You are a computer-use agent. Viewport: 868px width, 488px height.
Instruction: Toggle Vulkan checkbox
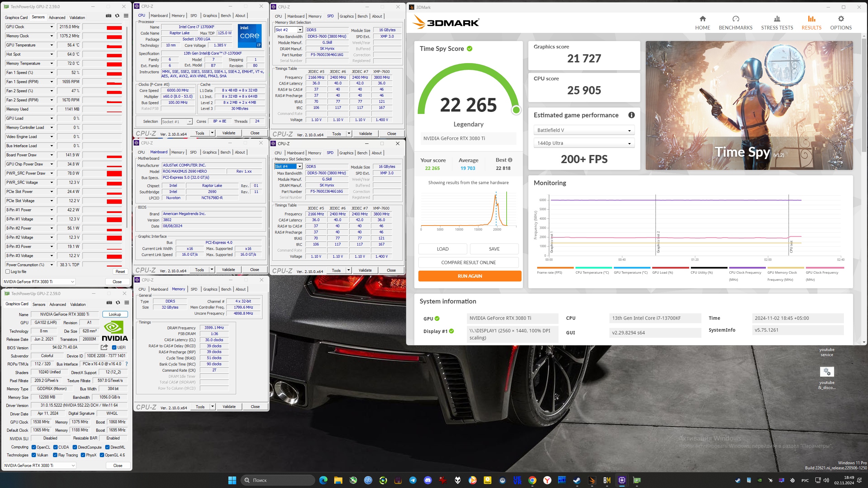(x=34, y=455)
